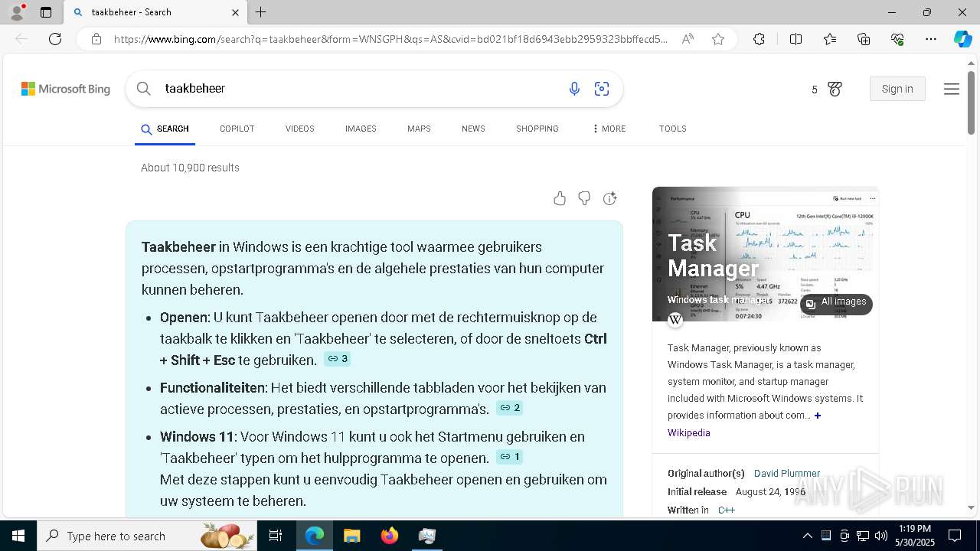Launch Firefox from the taskbar

pos(390,536)
